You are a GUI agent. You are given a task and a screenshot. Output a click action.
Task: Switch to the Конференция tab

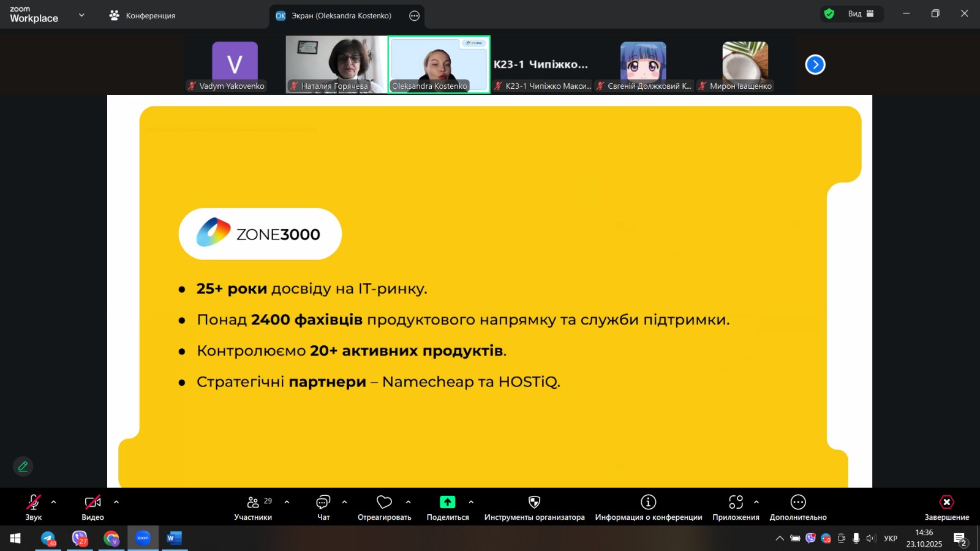(x=143, y=15)
